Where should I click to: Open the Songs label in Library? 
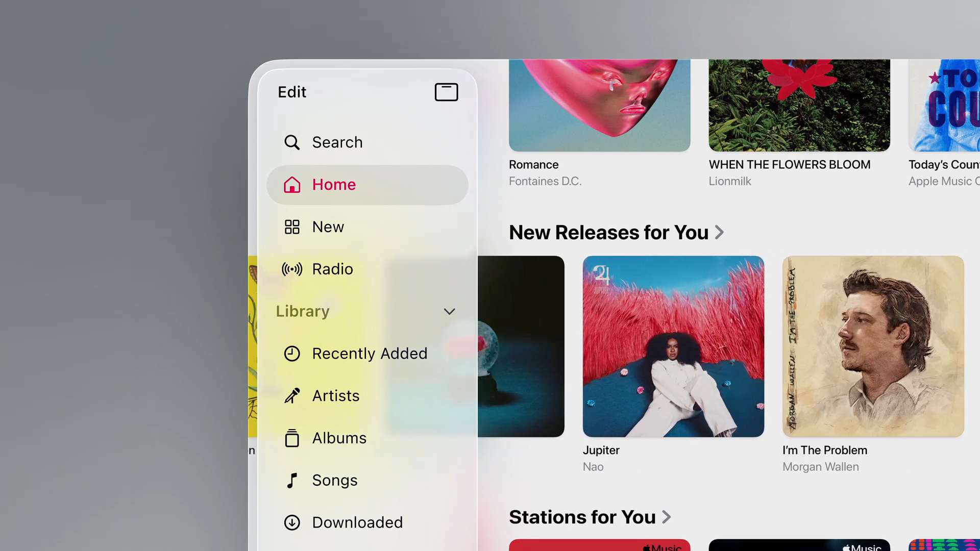click(335, 481)
